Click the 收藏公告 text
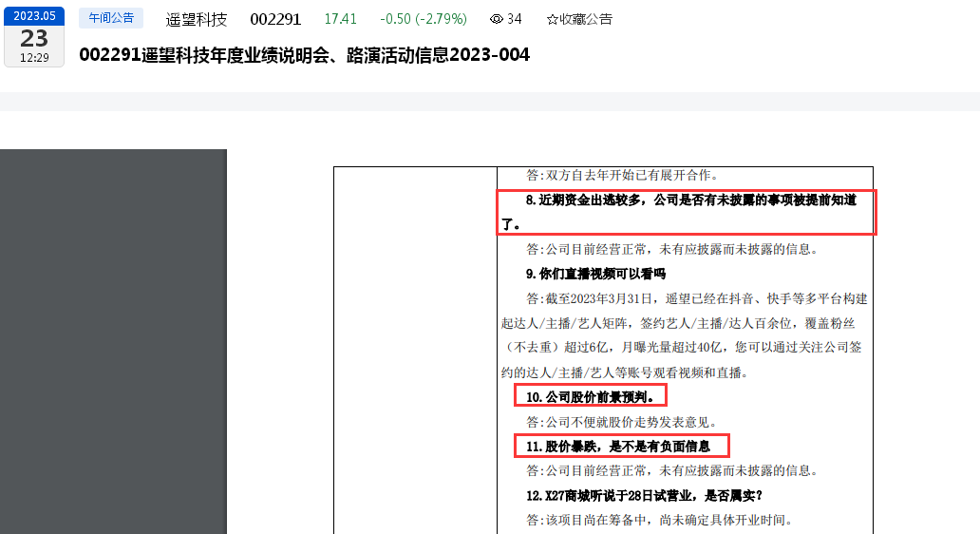The image size is (980, 534). point(586,19)
